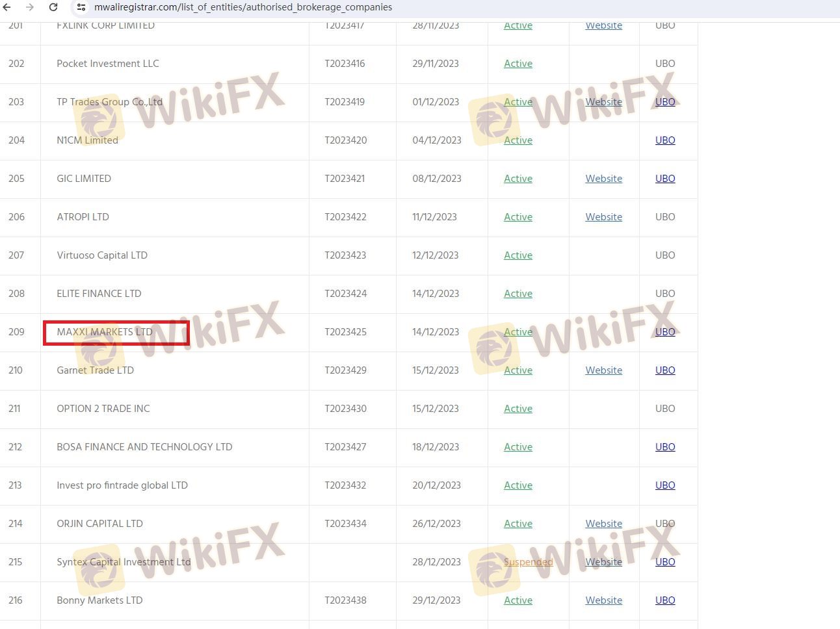This screenshot has width=840, height=629.
Task: Select registration number T2023438
Action: 346,600
